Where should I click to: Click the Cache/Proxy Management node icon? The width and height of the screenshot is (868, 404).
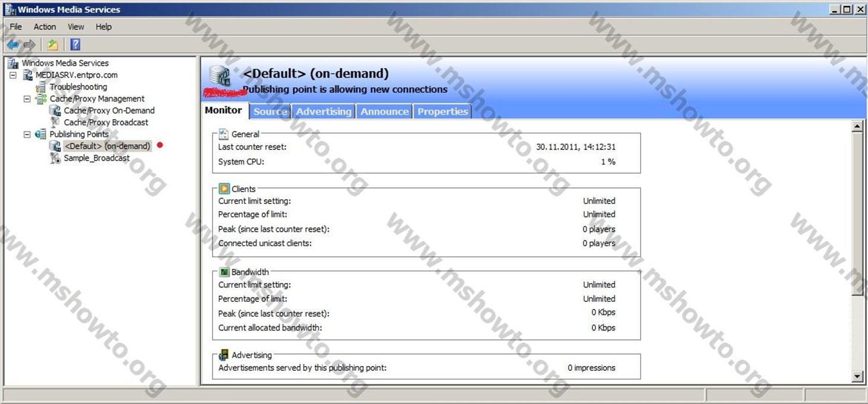pos(41,98)
